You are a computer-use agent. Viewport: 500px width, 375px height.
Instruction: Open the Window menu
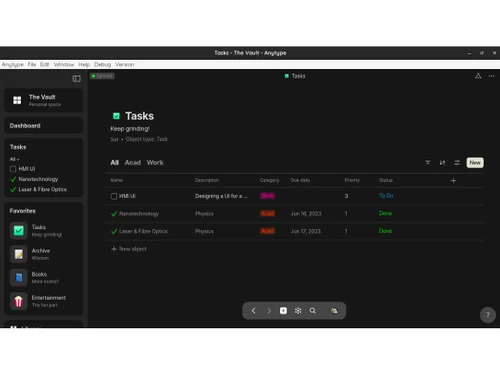tap(64, 64)
